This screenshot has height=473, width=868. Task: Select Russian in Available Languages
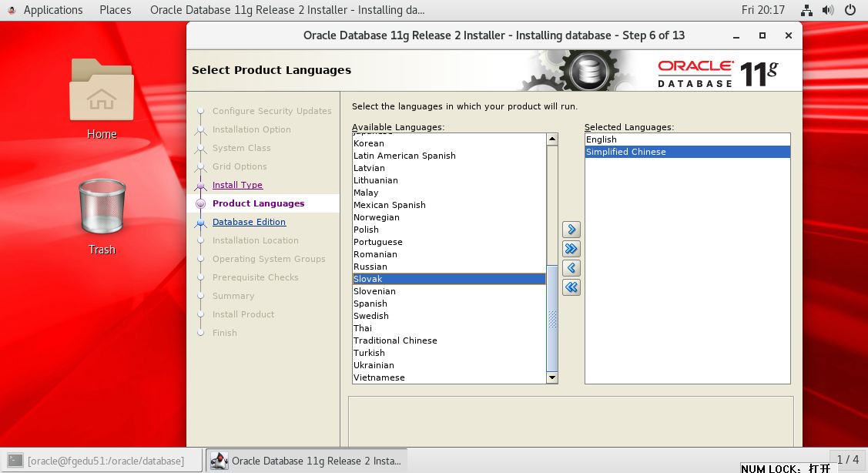(449, 267)
